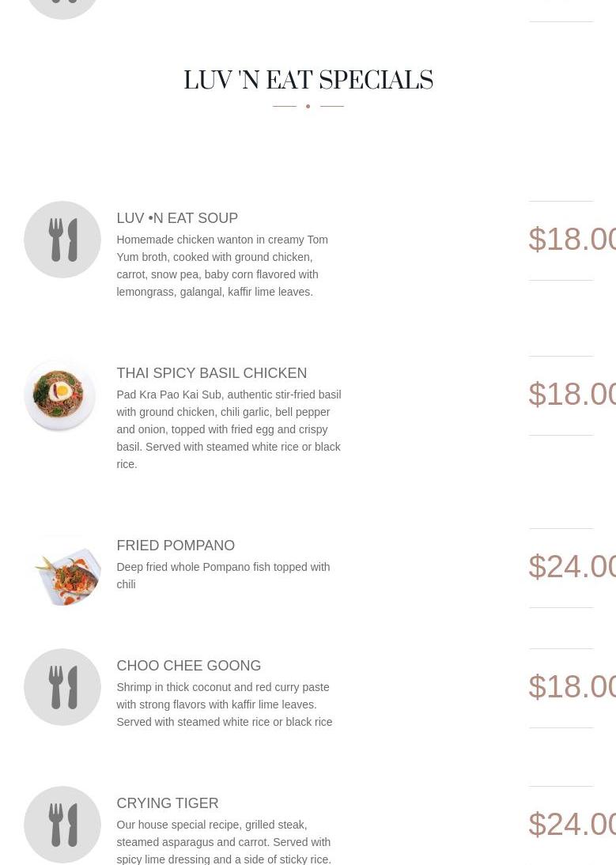This screenshot has width=616, height=865.
Task: Click the Shrimp in thick coconut description
Action: tap(225, 704)
